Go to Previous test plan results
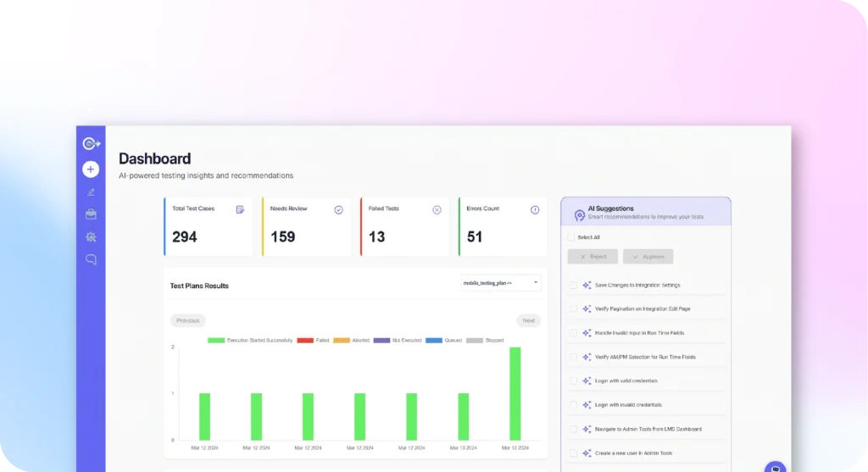Image resolution: width=868 pixels, height=472 pixels. (x=188, y=321)
